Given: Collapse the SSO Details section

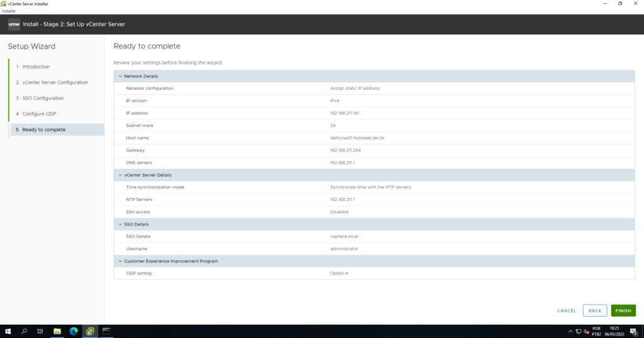Looking at the screenshot, I should [x=120, y=224].
